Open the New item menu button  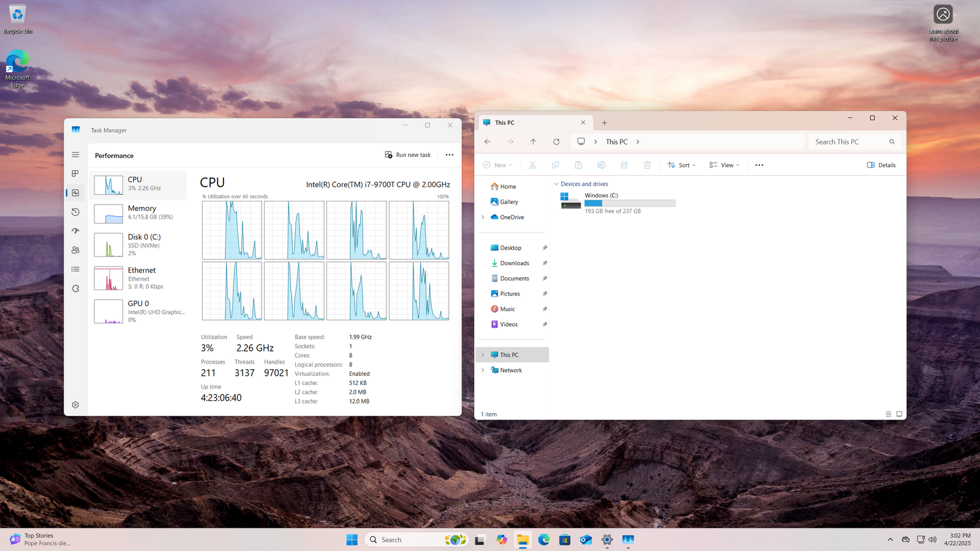[497, 165]
